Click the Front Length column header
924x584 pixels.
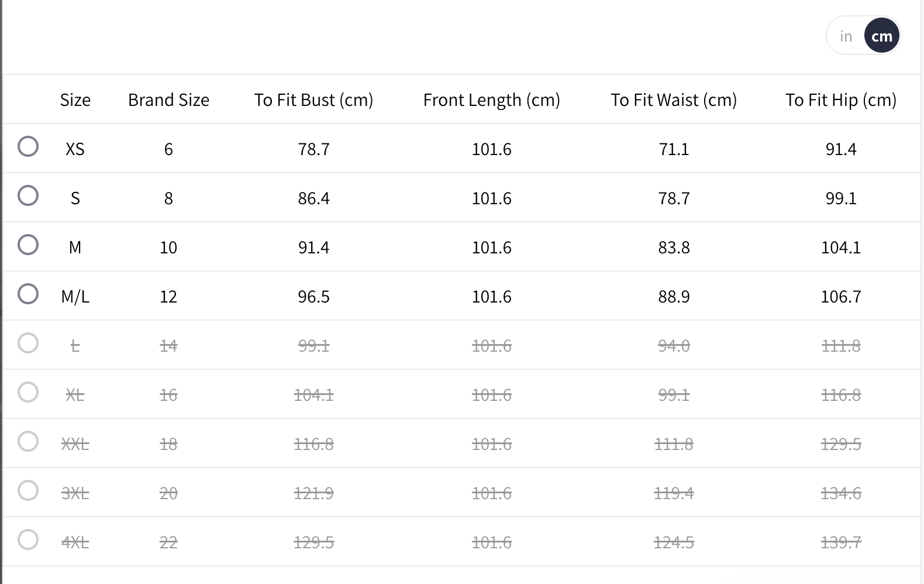[491, 100]
